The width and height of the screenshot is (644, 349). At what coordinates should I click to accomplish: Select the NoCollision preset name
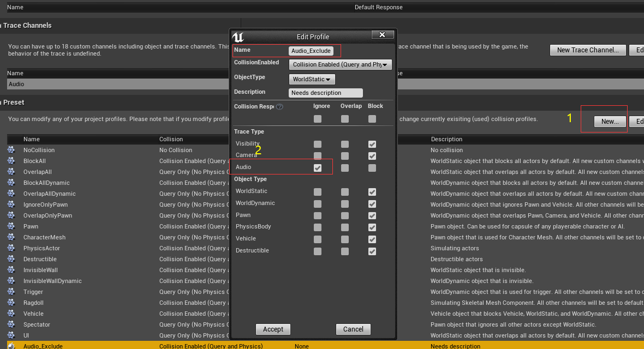pos(39,150)
